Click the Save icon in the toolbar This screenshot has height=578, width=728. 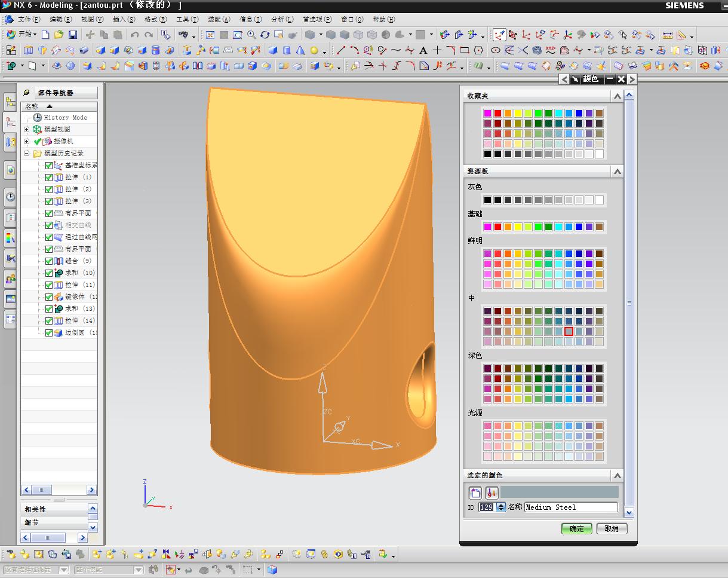[72, 35]
